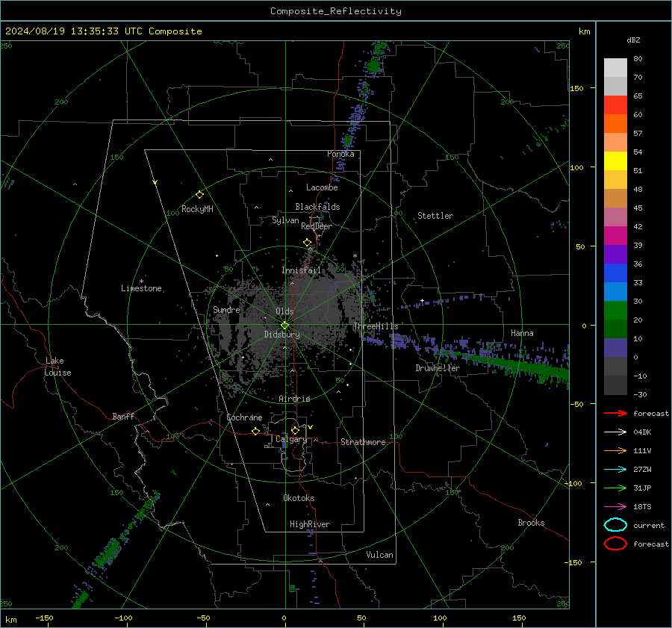Click the dBZ legend heading

click(x=633, y=40)
